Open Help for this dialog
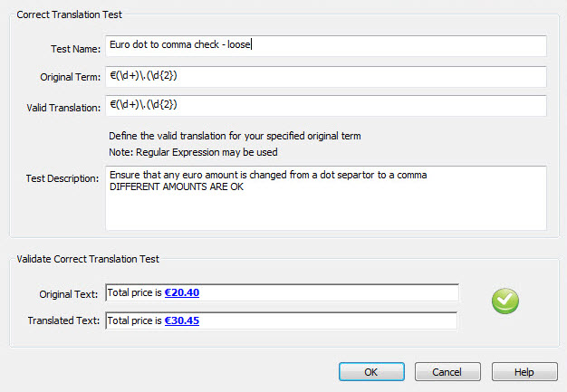Image resolution: width=567 pixels, height=392 pixels. pyautogui.click(x=524, y=372)
